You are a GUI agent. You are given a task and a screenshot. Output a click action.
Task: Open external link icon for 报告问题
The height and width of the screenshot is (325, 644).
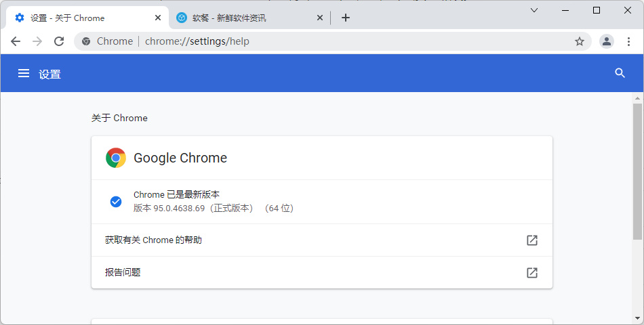(532, 272)
